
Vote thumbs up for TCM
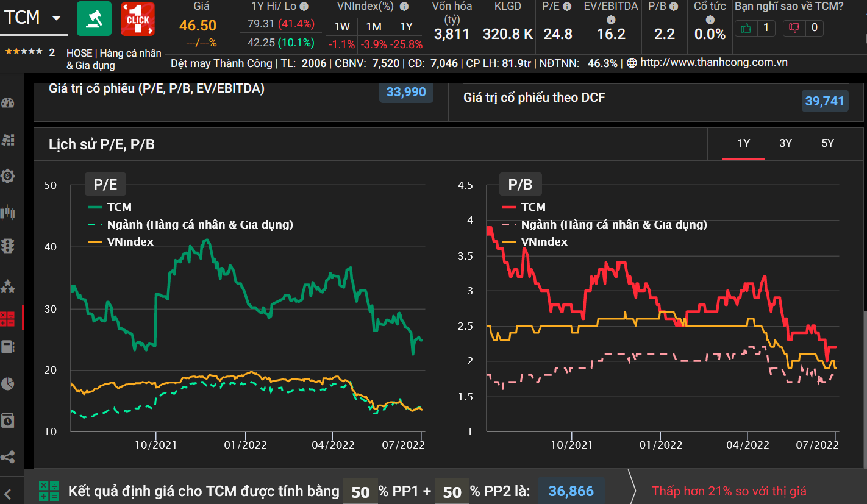pos(755,27)
